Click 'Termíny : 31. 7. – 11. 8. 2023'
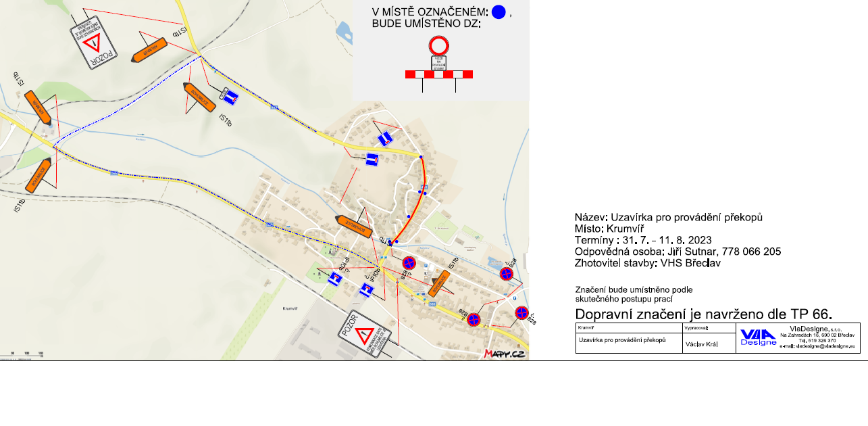The height and width of the screenshot is (426, 868). (x=643, y=240)
